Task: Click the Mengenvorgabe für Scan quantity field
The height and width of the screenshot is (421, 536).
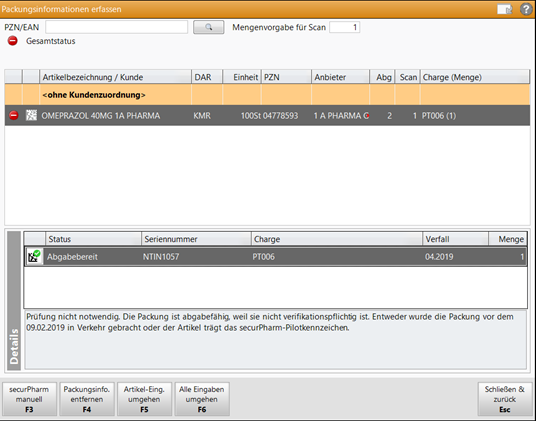Action: coord(345,27)
